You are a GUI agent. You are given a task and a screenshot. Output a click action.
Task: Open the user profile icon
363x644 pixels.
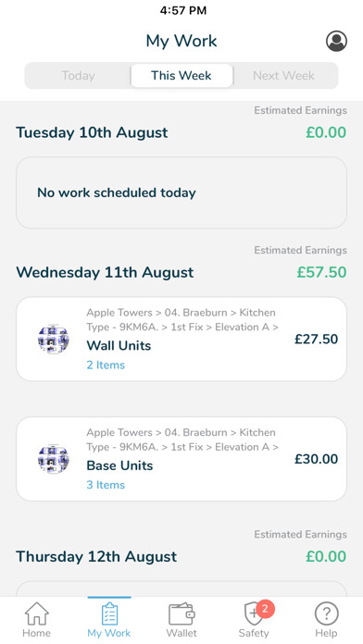(336, 41)
